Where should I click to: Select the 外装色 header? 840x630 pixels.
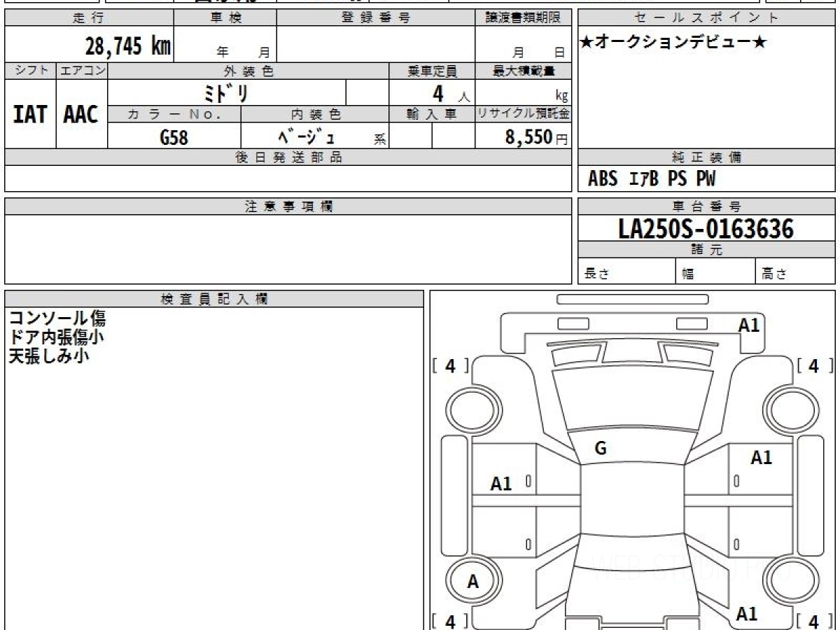[248, 71]
